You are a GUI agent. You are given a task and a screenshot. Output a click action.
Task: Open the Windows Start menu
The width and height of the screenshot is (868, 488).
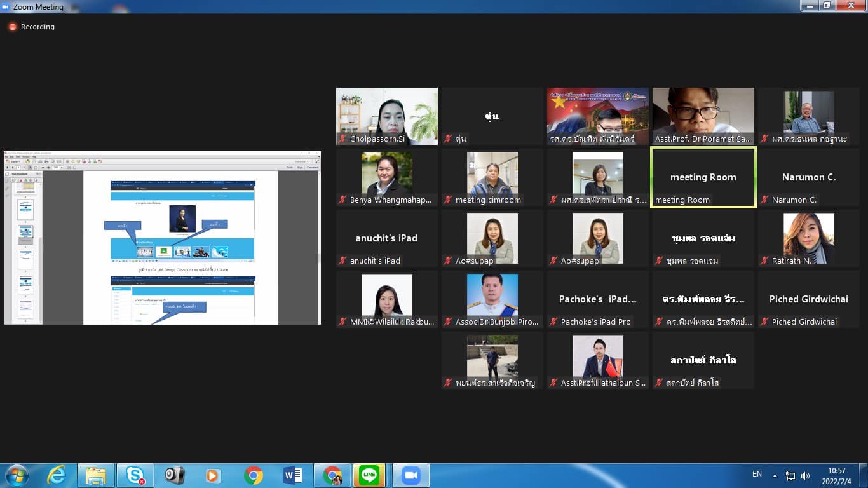[x=17, y=475]
